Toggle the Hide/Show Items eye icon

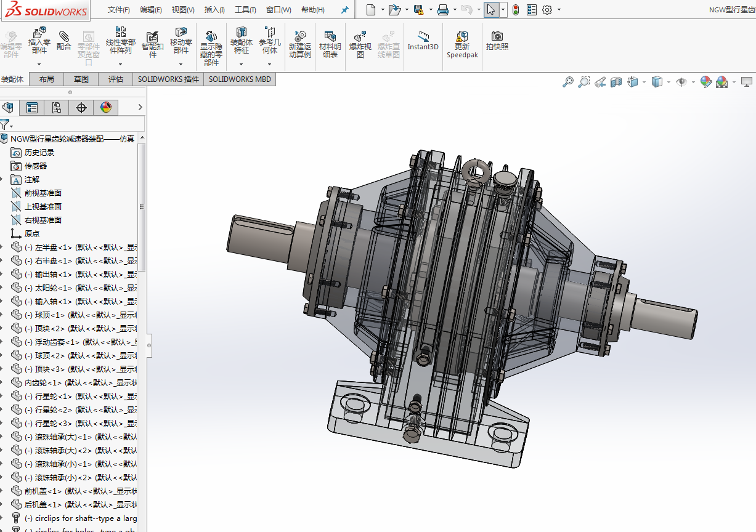point(681,82)
